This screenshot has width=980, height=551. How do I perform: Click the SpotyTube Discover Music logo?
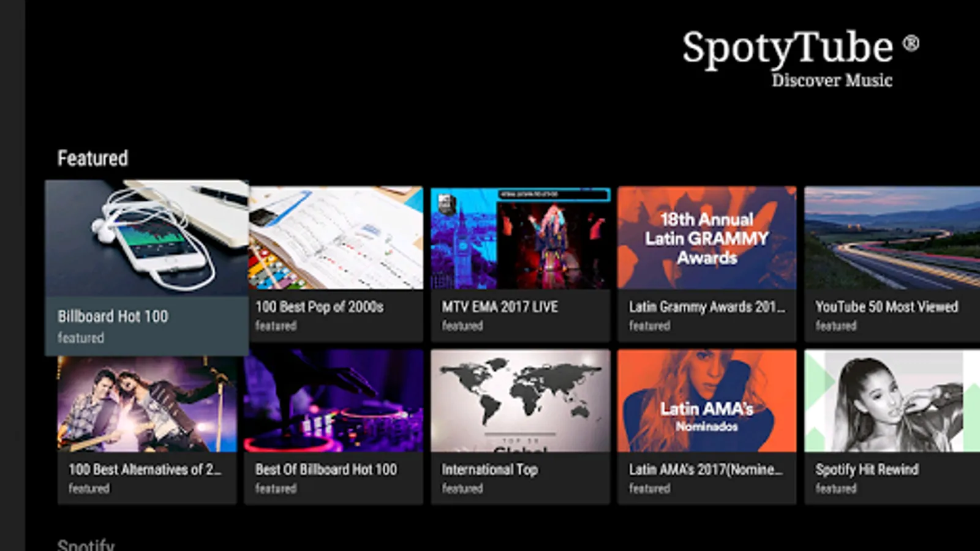click(x=801, y=59)
